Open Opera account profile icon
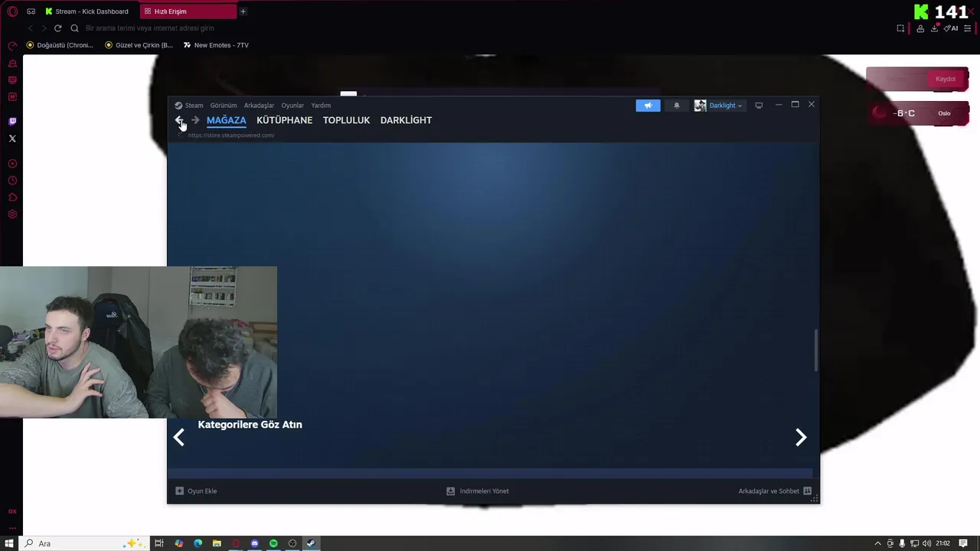The width and height of the screenshot is (980, 551). (x=920, y=28)
